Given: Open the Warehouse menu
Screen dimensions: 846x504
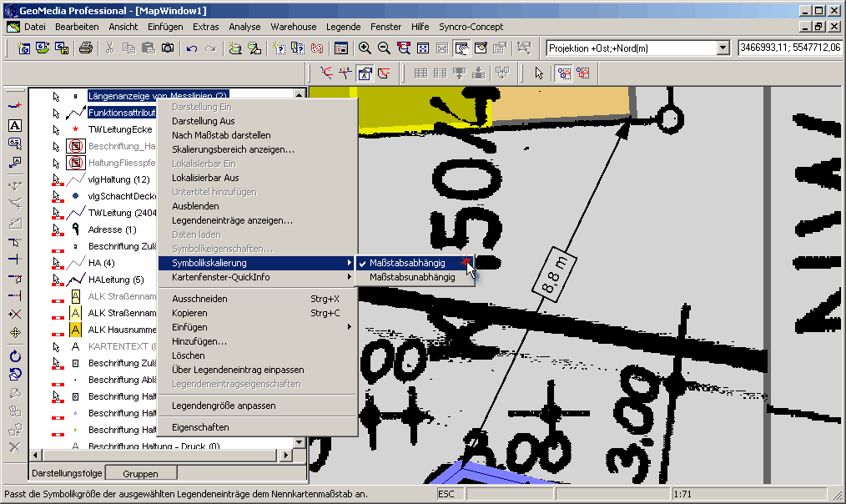Looking at the screenshot, I should [x=293, y=27].
